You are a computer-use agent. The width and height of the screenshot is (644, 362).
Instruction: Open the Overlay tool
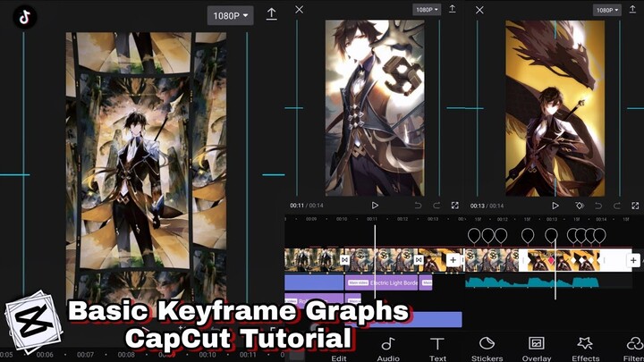click(536, 348)
